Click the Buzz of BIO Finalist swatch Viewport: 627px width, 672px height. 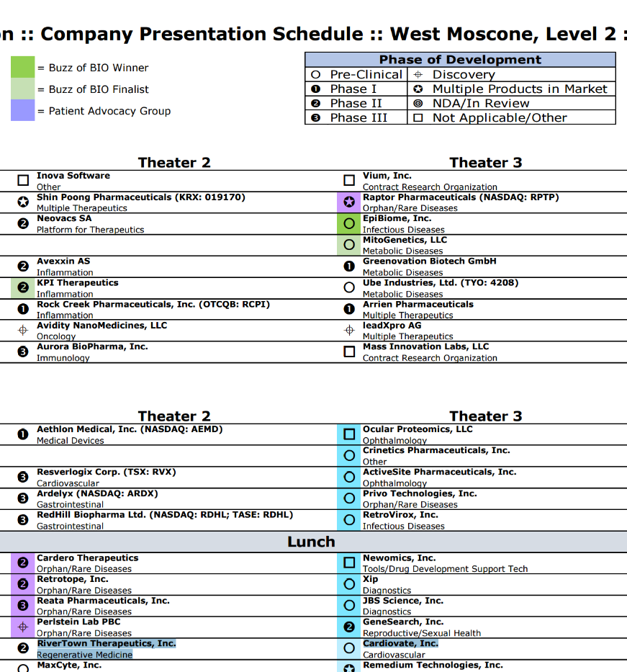pyautogui.click(x=22, y=89)
